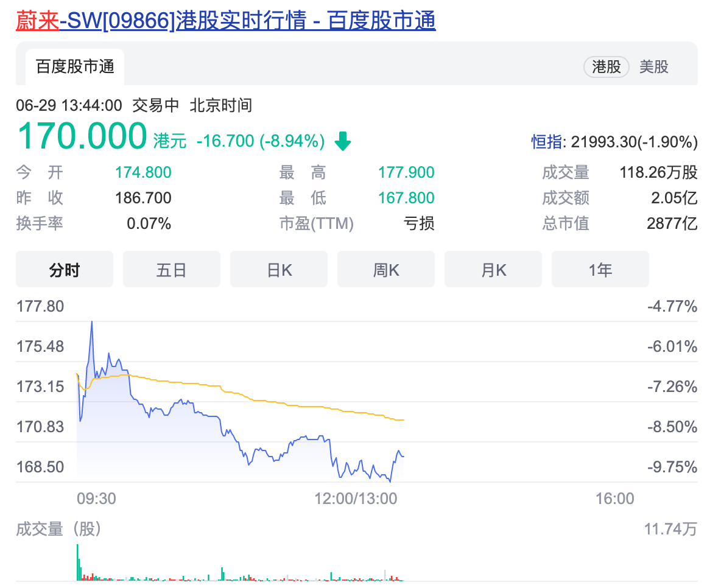Viewport: 721px width, 588px height.
Task: Open the 日K daily candlestick chart
Action: (x=278, y=268)
